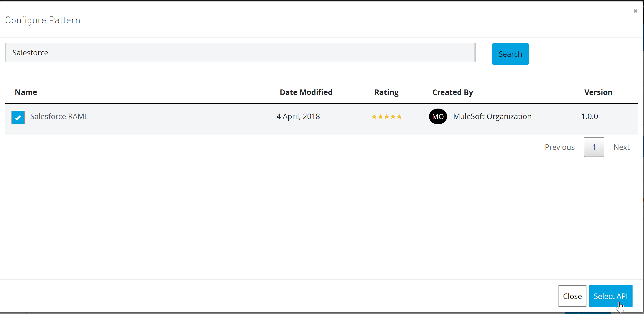Sort by Created By column header
The height and width of the screenshot is (314, 644).
pyautogui.click(x=452, y=92)
